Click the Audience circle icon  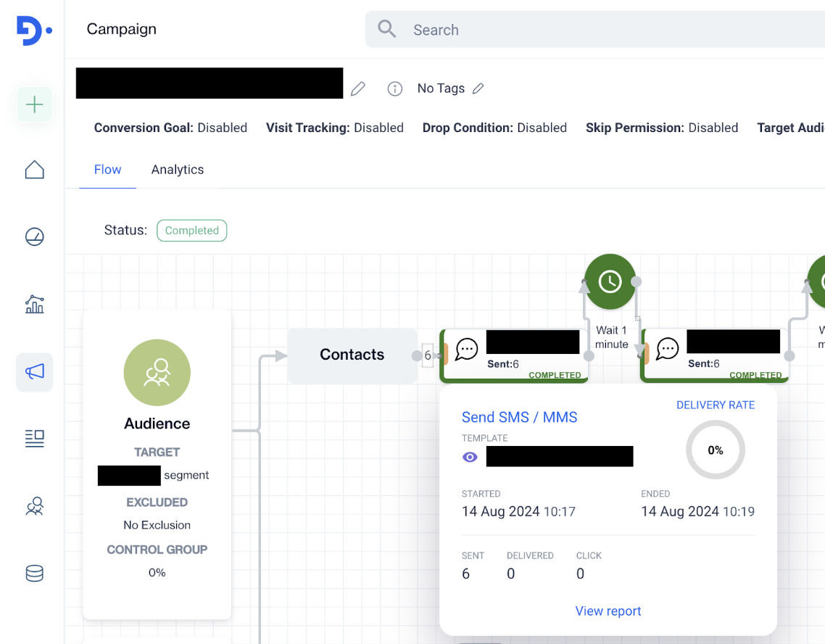157,373
